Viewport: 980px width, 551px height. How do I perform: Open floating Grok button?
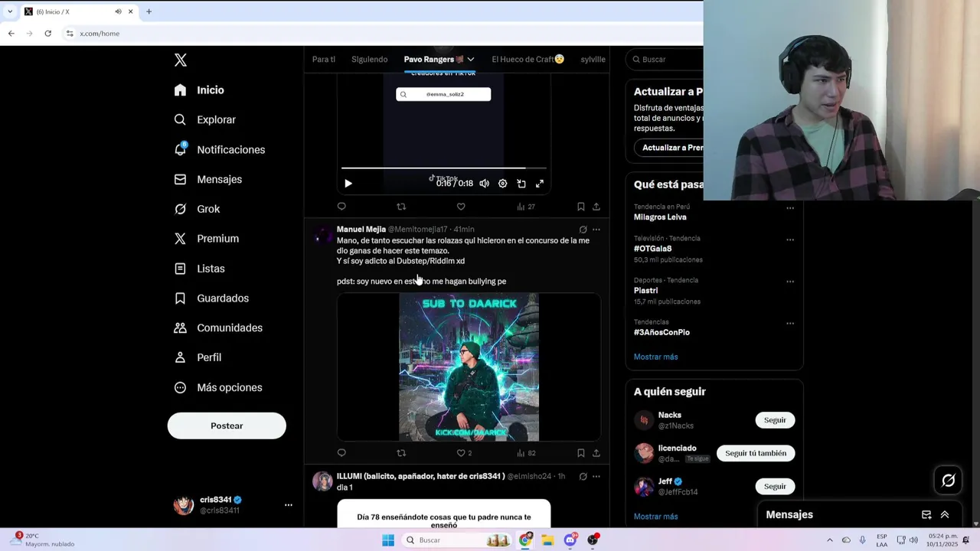pyautogui.click(x=949, y=480)
